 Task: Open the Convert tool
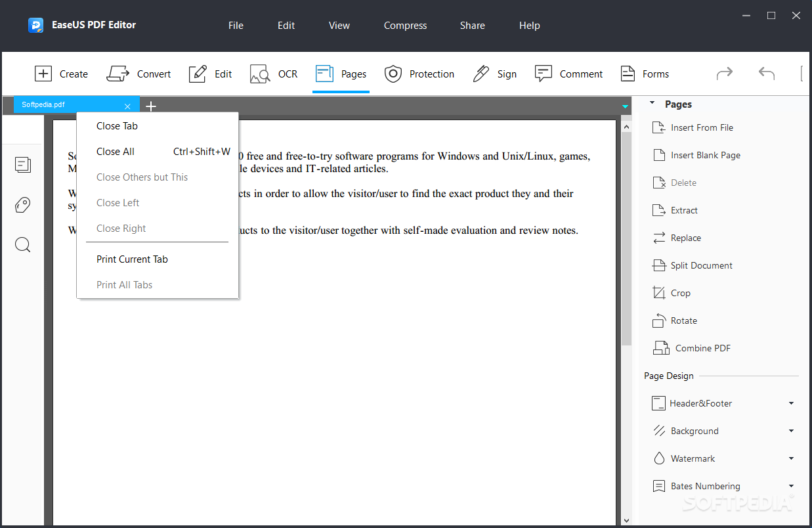click(139, 74)
